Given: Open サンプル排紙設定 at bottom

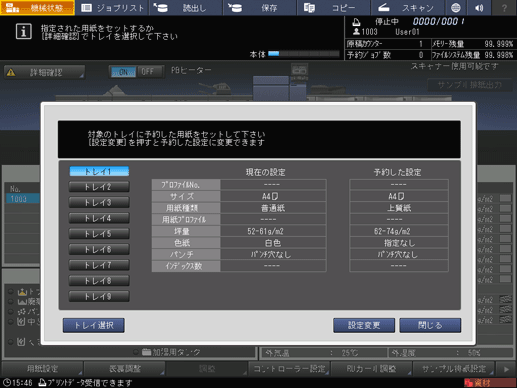Looking at the screenshot, I should [x=454, y=368].
